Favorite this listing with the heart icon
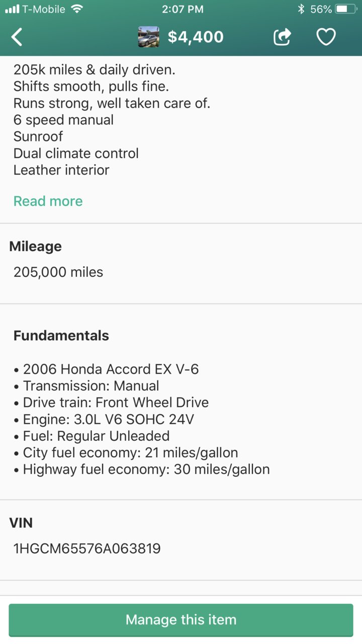Screen dimensions: 362x644 point(326,37)
